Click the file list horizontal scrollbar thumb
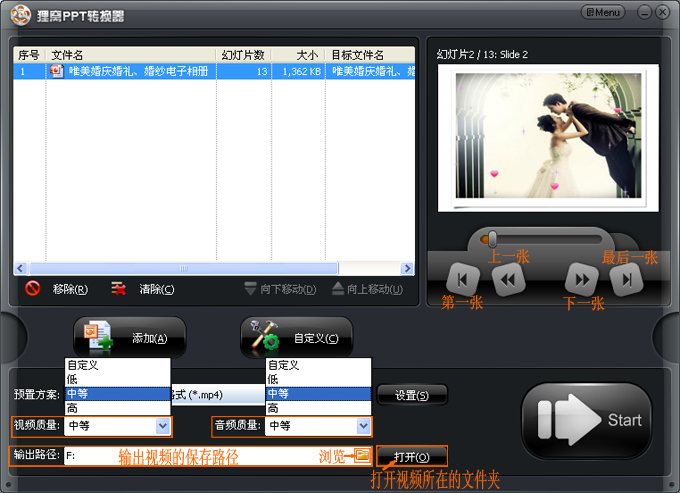Image resolution: width=680 pixels, height=493 pixels. (183, 268)
